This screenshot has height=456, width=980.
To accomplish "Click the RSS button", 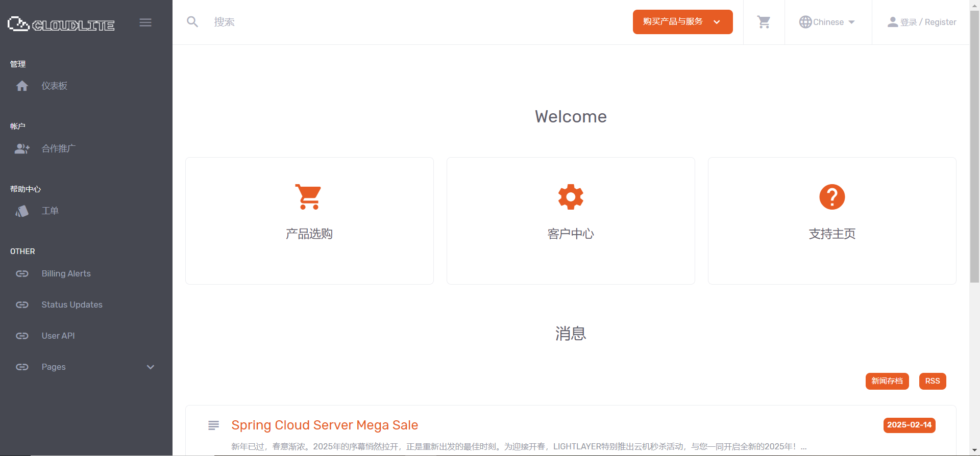I will (x=933, y=381).
